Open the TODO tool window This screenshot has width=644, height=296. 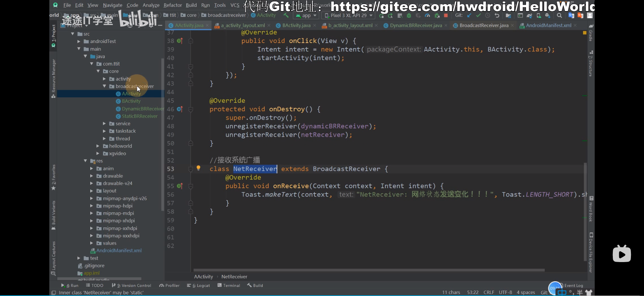tap(95, 286)
